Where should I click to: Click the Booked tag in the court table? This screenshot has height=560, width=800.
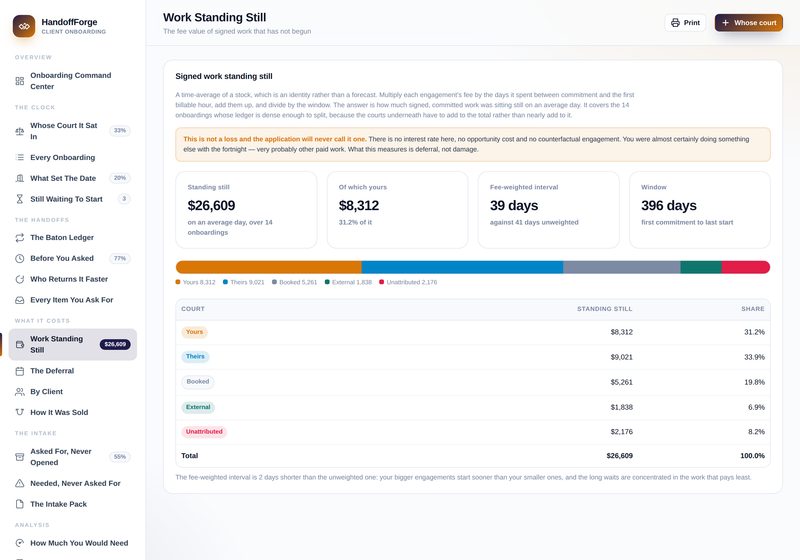(x=197, y=382)
